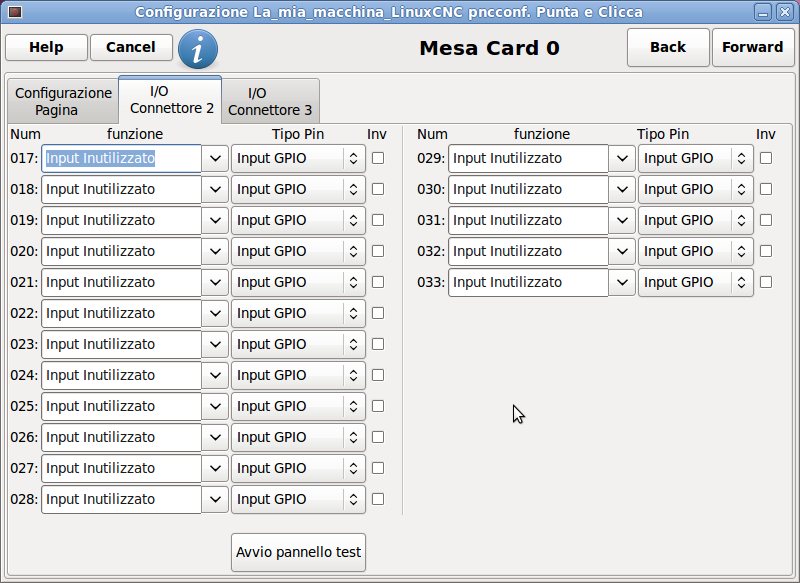This screenshot has height=583, width=800.
Task: Click funzione text field for pin 027
Action: click(121, 468)
